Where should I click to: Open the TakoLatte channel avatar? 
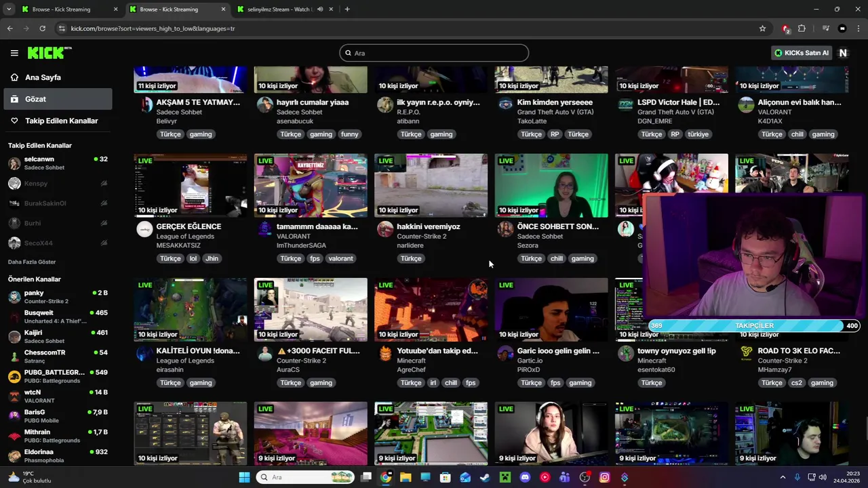505,104
